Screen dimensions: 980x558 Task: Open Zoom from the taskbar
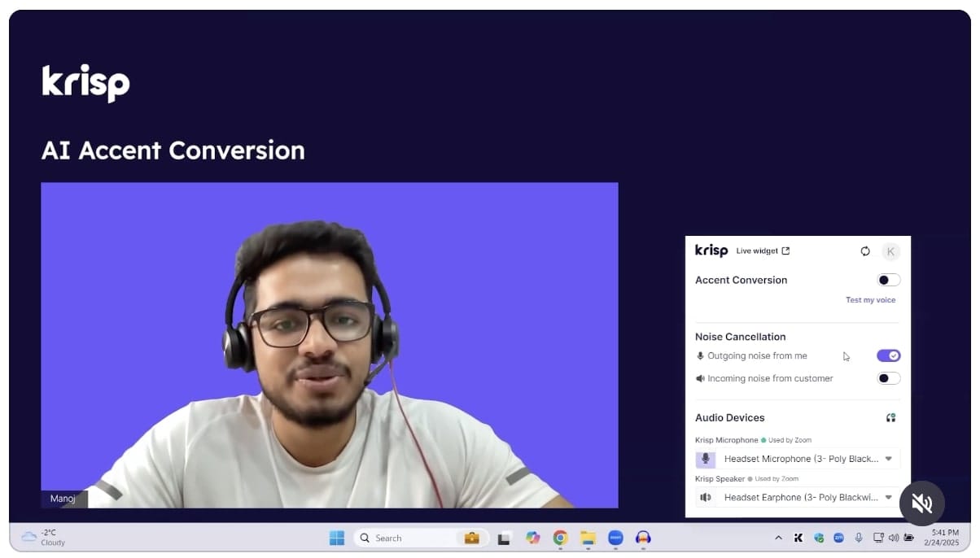point(615,538)
